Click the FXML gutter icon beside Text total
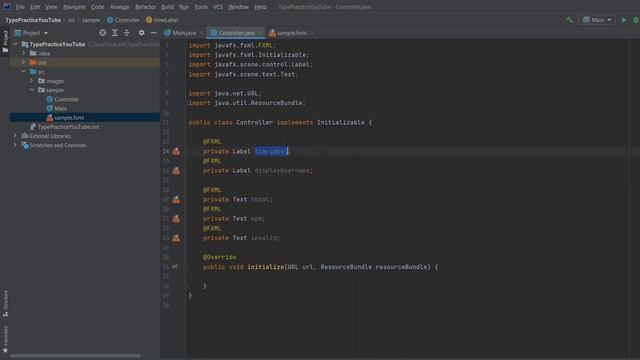The image size is (640, 360). pyautogui.click(x=176, y=199)
